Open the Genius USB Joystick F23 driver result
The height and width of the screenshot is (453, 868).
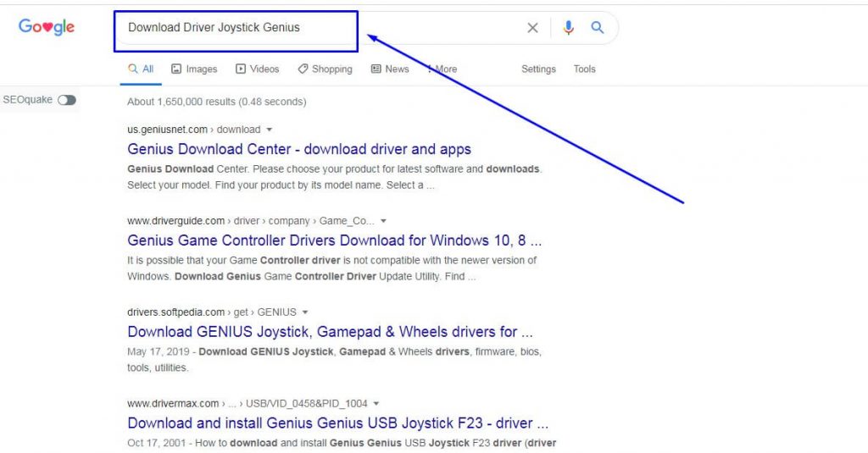(x=337, y=423)
